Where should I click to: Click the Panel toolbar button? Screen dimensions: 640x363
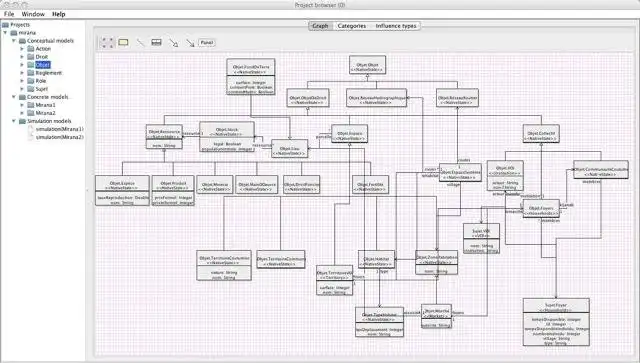click(207, 42)
